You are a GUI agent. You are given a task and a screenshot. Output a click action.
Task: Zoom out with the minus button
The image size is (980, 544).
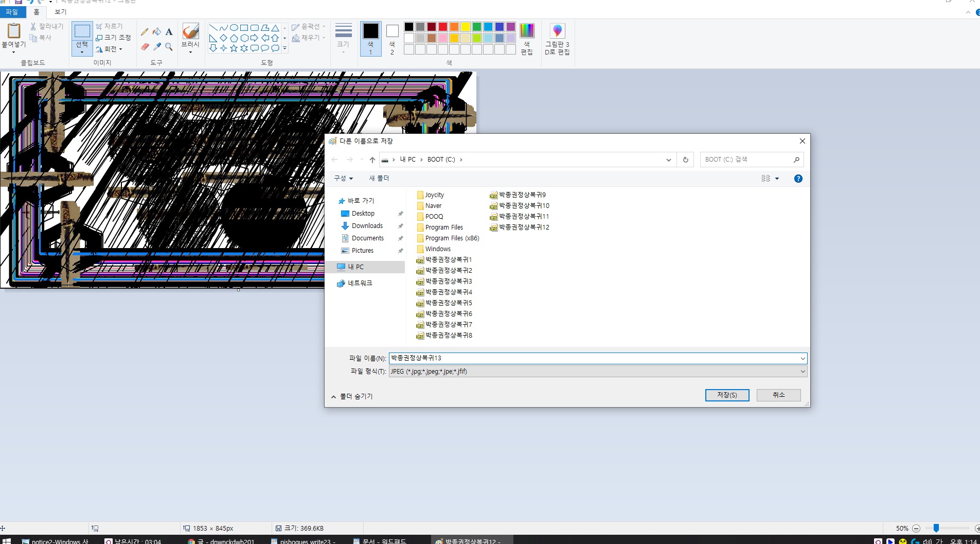[916, 529]
